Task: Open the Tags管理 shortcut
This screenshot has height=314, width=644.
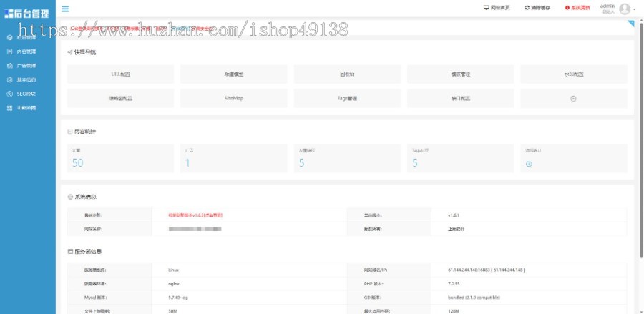Action: click(347, 99)
